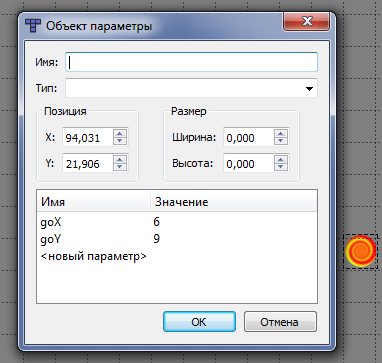Select the orange circle object on the map
The width and height of the screenshot is (382, 363).
coord(361,251)
